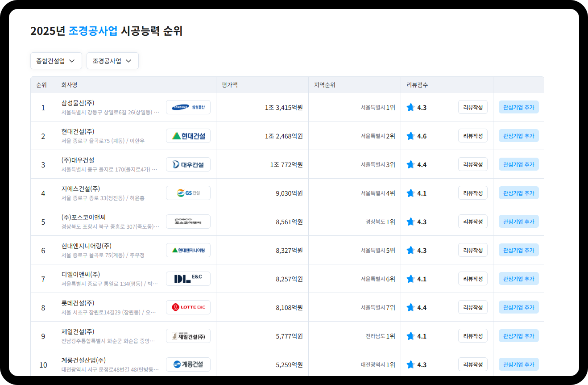Open the 롯데건설(주) company name
Image resolution: width=588 pixels, height=385 pixels.
78,303
